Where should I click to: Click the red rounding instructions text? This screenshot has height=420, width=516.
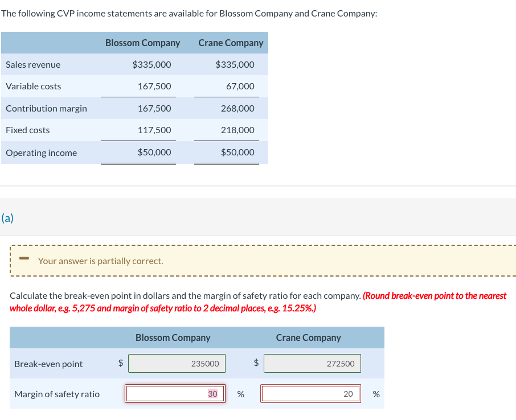[258, 302]
